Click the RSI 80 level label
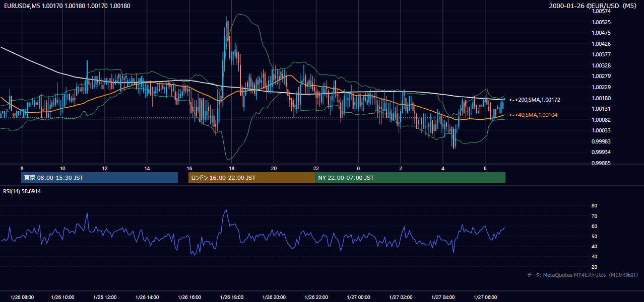This screenshot has width=644, height=302. tap(594, 206)
